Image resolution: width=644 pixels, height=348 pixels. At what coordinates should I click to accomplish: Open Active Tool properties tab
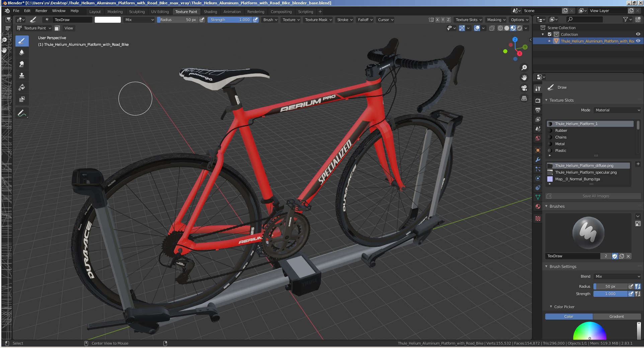pos(538,89)
